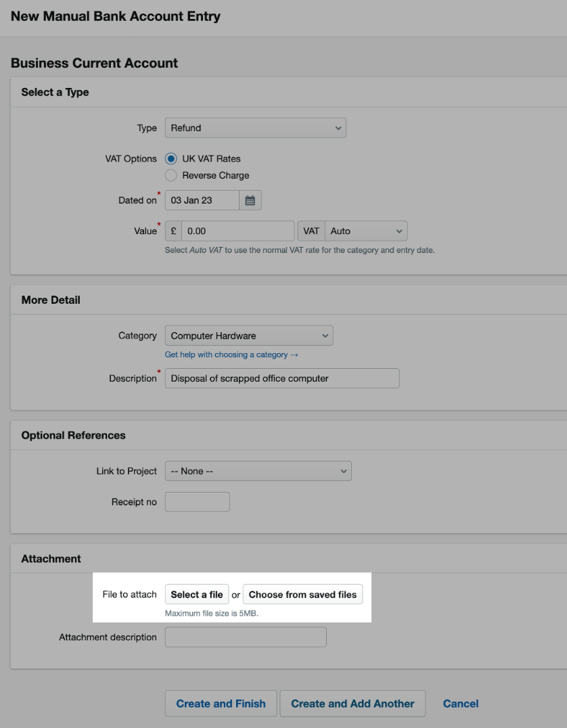This screenshot has width=567, height=728.
Task: Click Select a file button
Action: (x=197, y=594)
